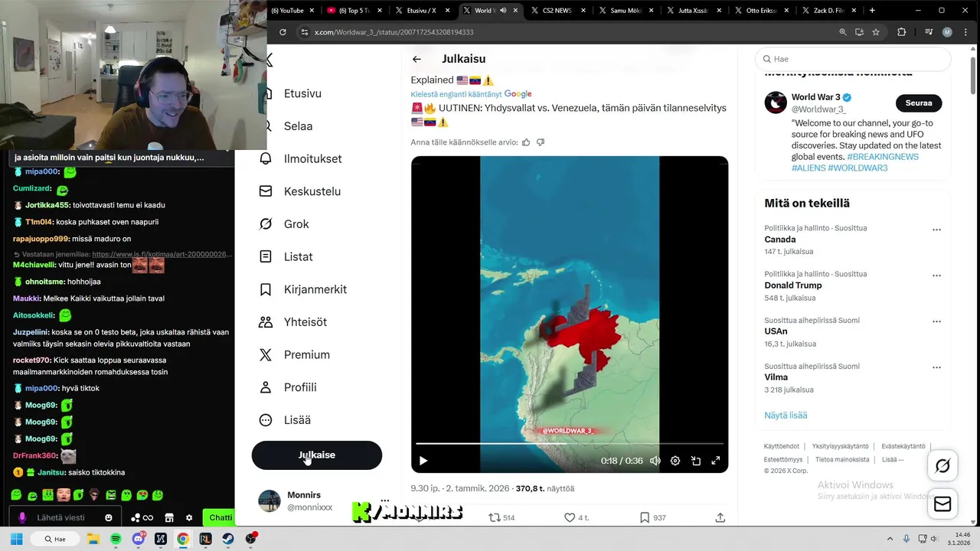Open Selaa in the X sidebar
The height and width of the screenshot is (551, 980).
click(298, 126)
